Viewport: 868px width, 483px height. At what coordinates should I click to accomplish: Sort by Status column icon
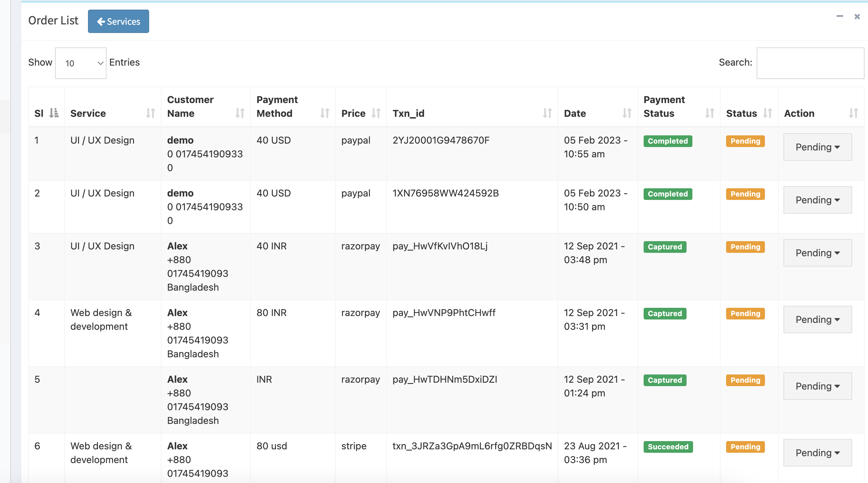point(768,113)
